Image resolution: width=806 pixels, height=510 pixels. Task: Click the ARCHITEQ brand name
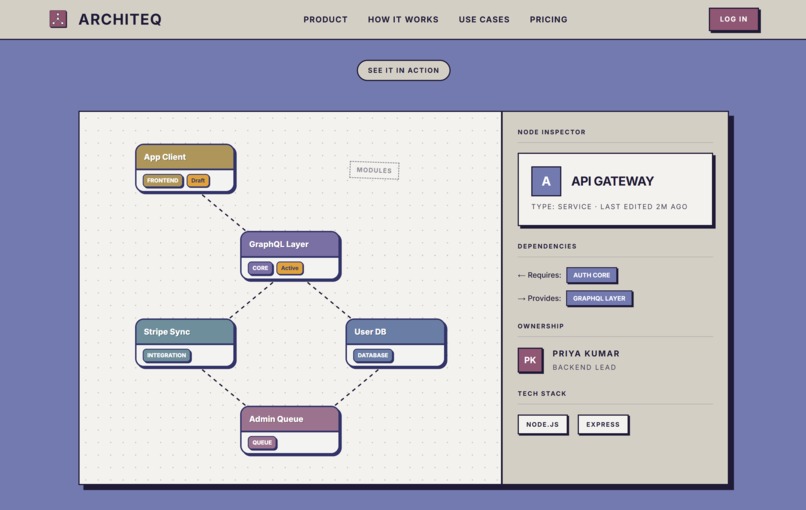[x=120, y=20]
